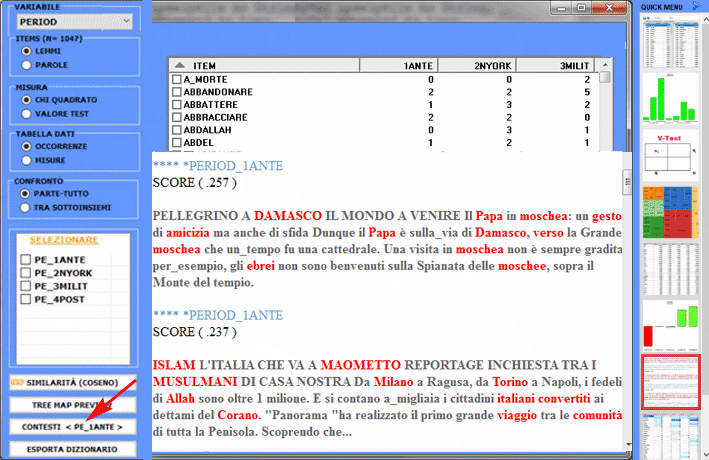Tick the ABBATTERE row checkbox

[177, 105]
